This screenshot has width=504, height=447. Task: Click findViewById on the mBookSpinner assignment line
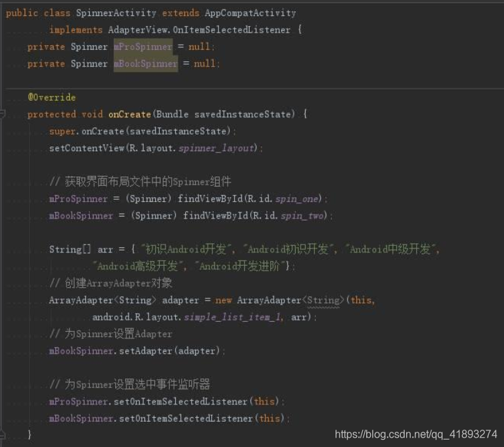pos(215,216)
